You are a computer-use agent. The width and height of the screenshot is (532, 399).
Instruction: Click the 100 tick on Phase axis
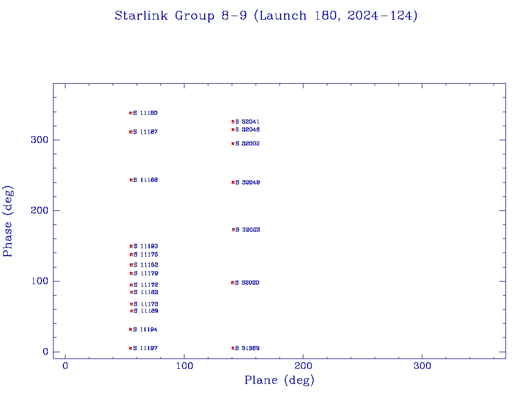click(x=39, y=281)
